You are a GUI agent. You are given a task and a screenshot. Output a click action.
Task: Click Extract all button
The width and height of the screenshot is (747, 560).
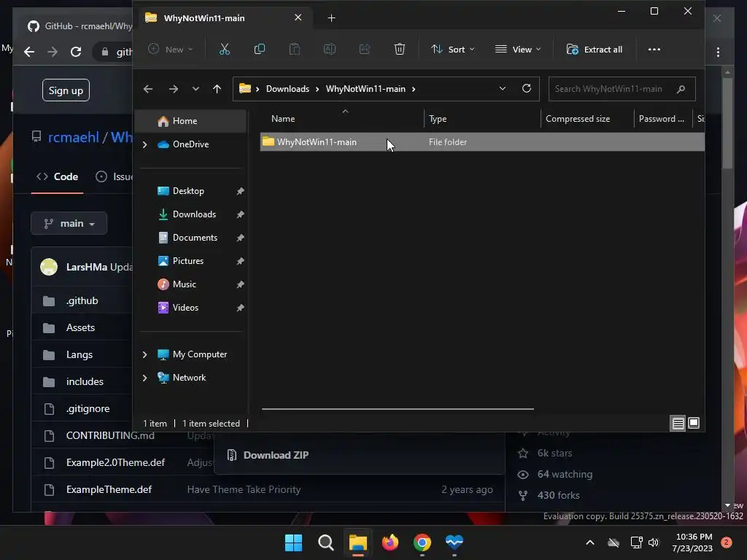pos(594,50)
